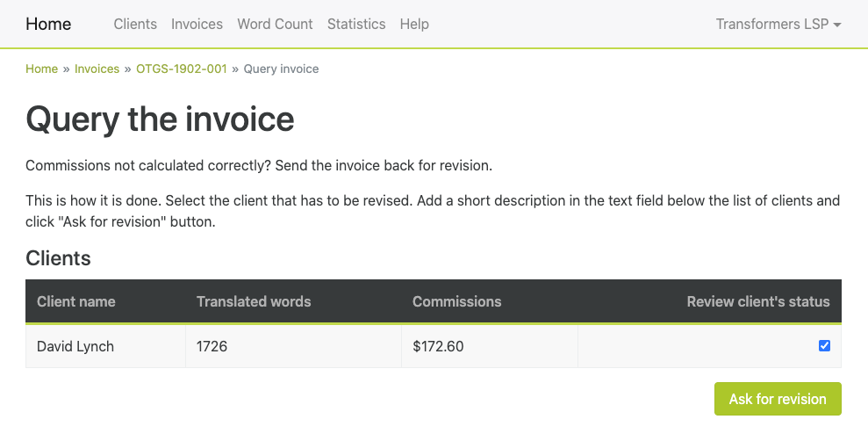The image size is (868, 441).
Task: Click the David Lynch client name cell
Action: [x=105, y=346]
